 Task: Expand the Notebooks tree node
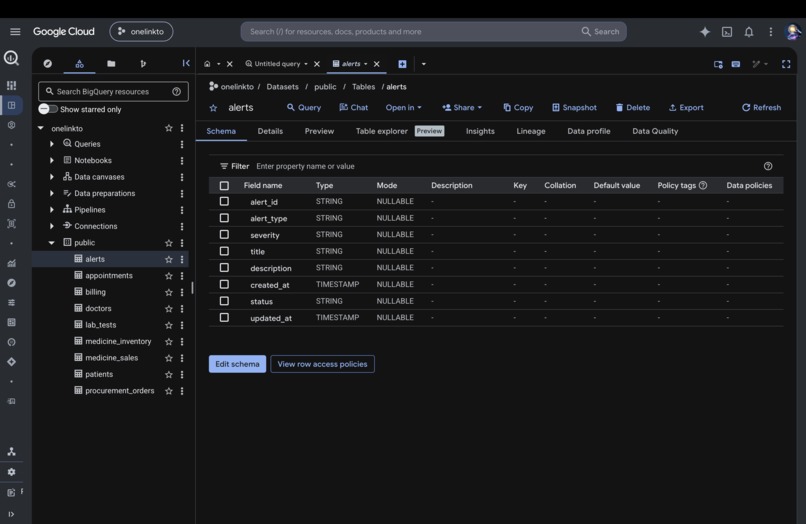51,160
